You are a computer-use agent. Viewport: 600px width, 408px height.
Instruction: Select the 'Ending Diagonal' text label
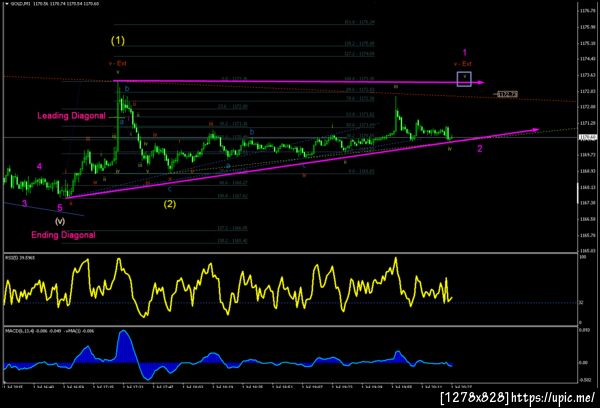[x=63, y=235]
